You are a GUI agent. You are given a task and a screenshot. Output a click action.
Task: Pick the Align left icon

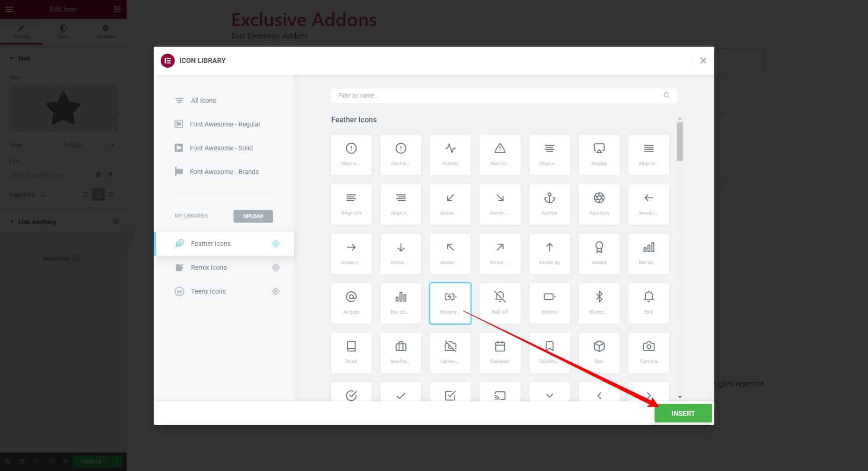pyautogui.click(x=351, y=204)
